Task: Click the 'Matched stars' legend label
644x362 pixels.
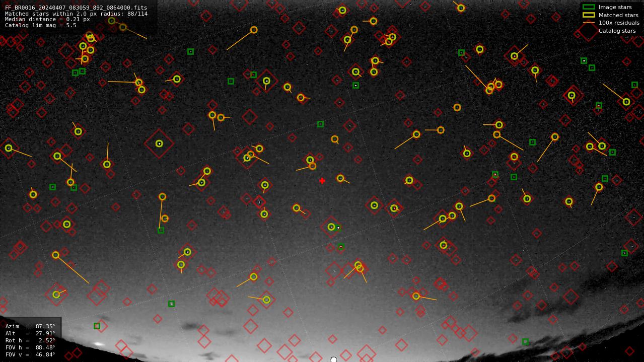Action: coord(618,15)
